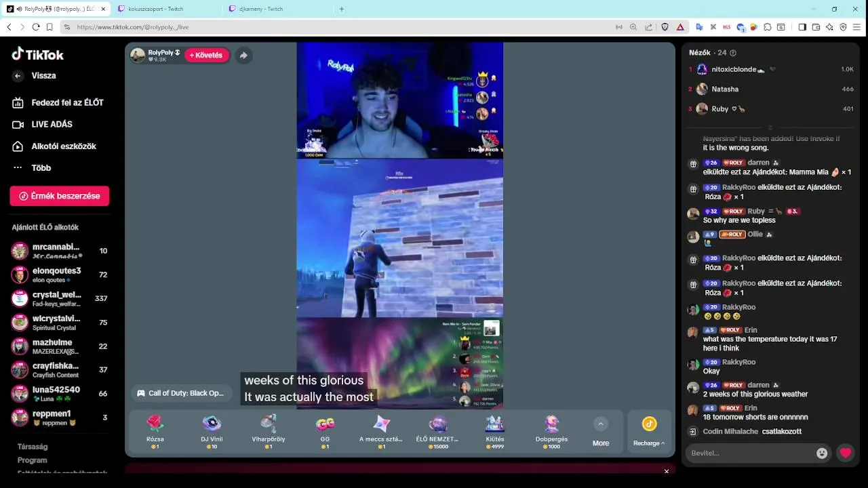Open the translate extension icon
This screenshot has width=868, height=488.
pos(699,27)
